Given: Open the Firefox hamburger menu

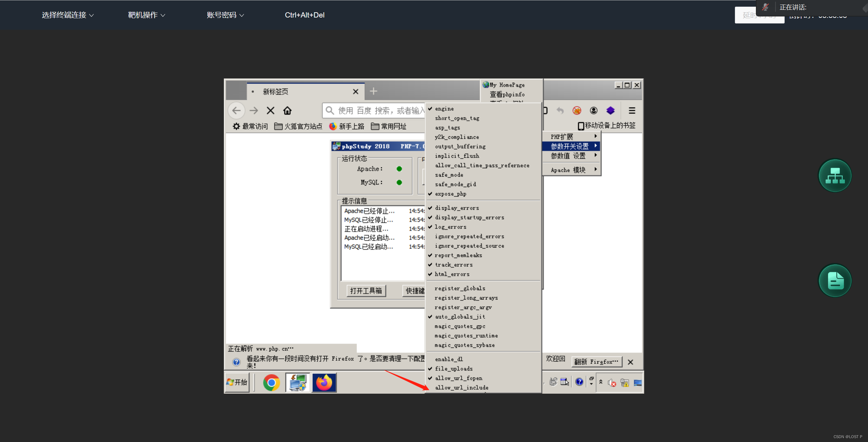Looking at the screenshot, I should point(632,111).
